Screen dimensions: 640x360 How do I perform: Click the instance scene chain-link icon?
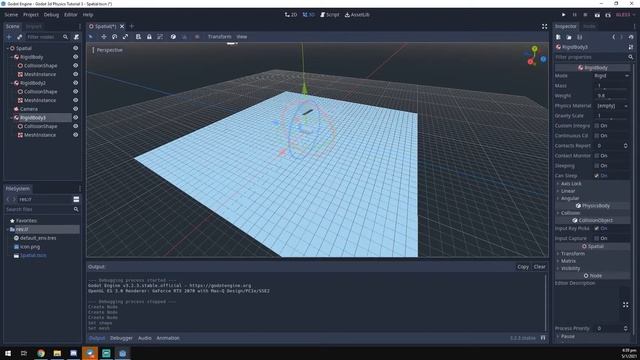click(x=19, y=37)
